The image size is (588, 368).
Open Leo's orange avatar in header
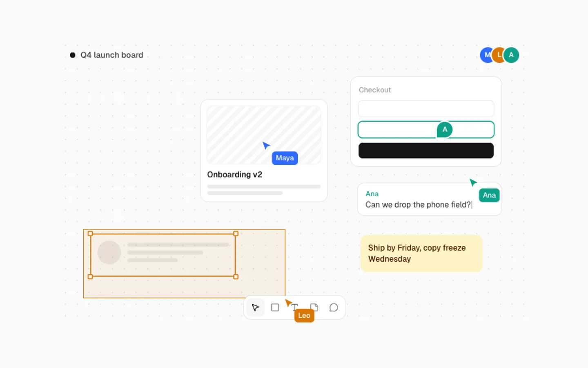click(499, 55)
